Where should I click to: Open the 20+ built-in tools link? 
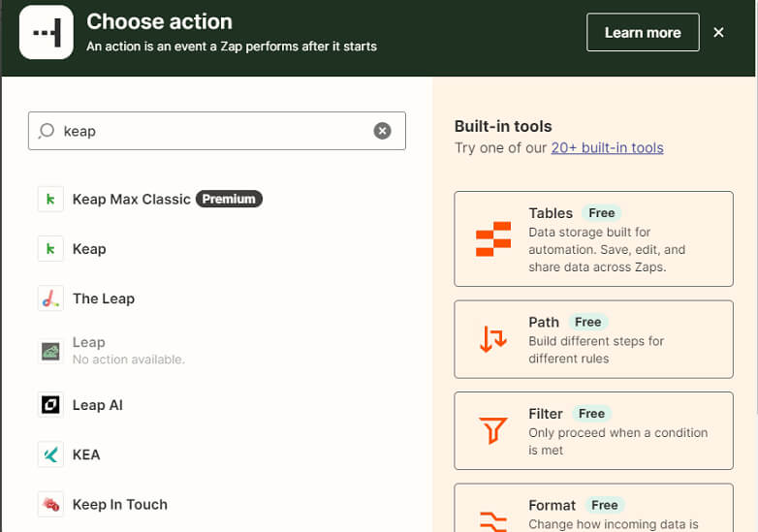coord(607,148)
